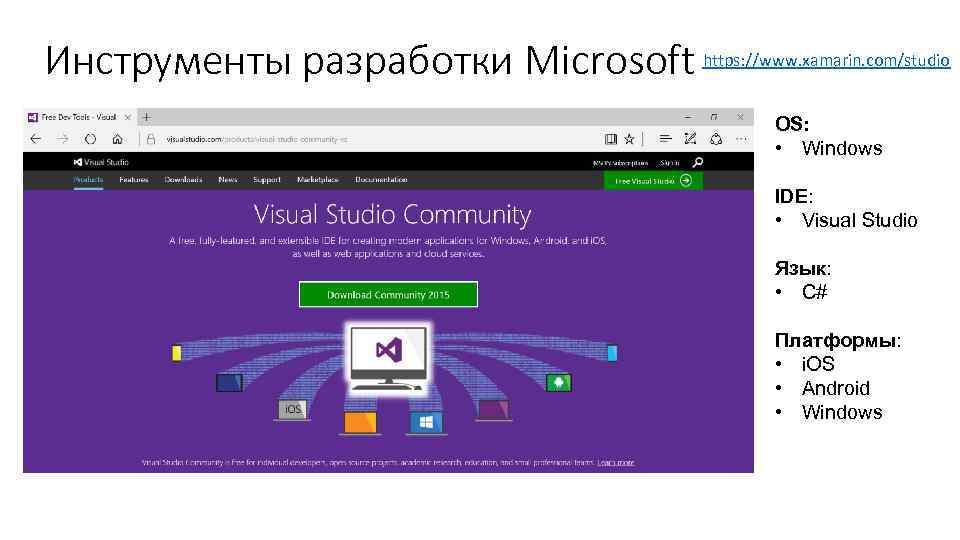Viewport: 960px width, 540px height.
Task: Click the green Android device icon
Action: tap(558, 383)
